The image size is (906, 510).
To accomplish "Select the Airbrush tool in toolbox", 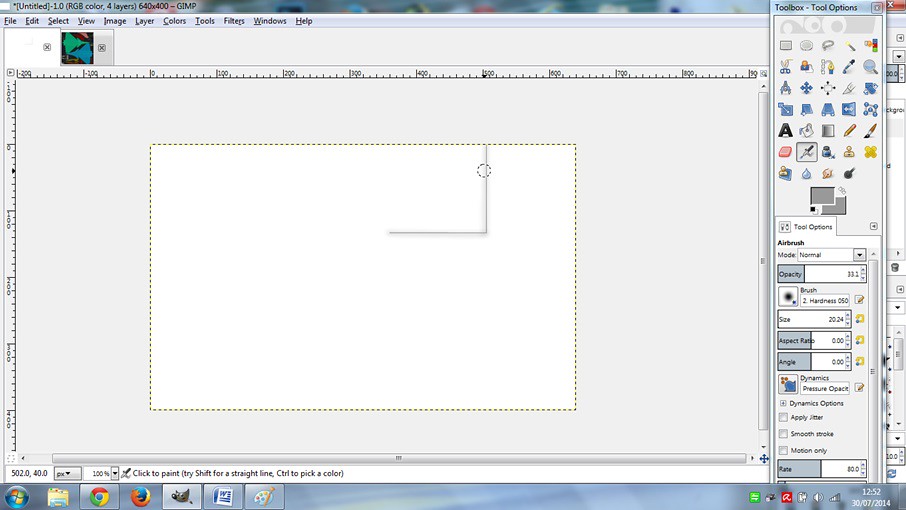I will tap(807, 152).
